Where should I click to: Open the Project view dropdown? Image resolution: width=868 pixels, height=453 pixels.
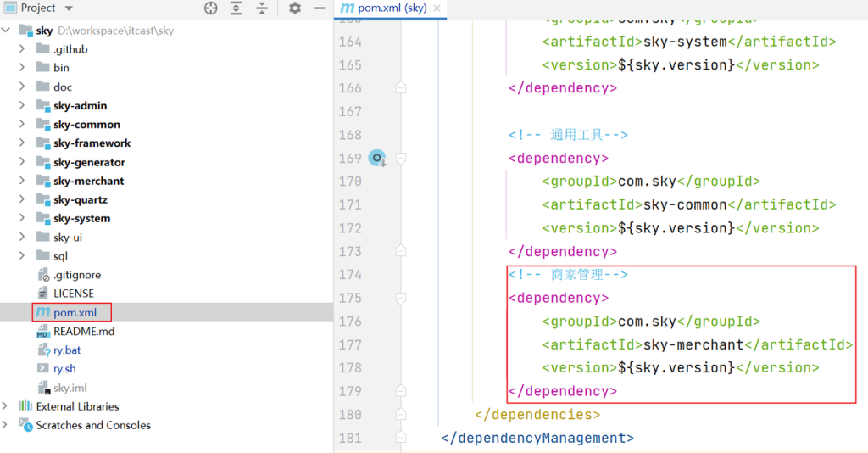pos(69,8)
